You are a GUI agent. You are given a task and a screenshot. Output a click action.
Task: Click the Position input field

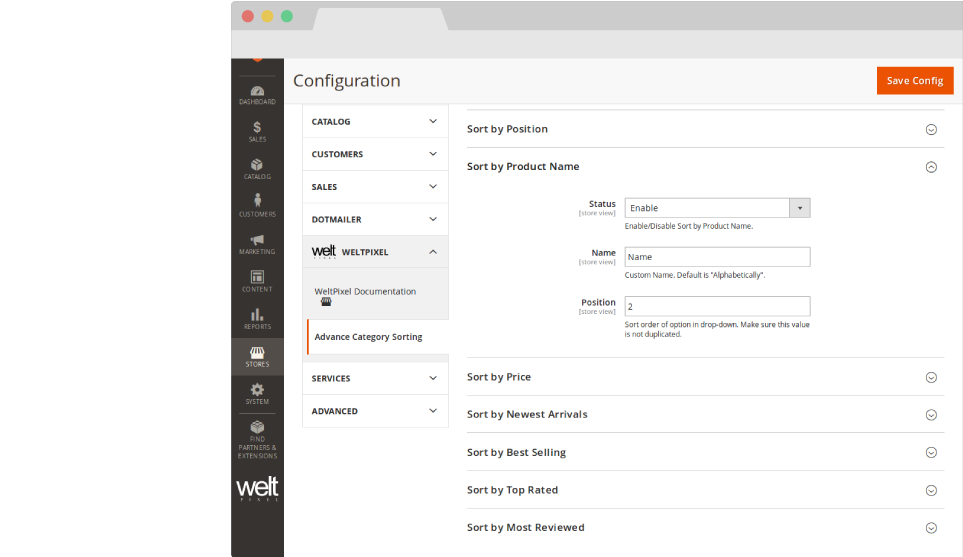(x=717, y=306)
